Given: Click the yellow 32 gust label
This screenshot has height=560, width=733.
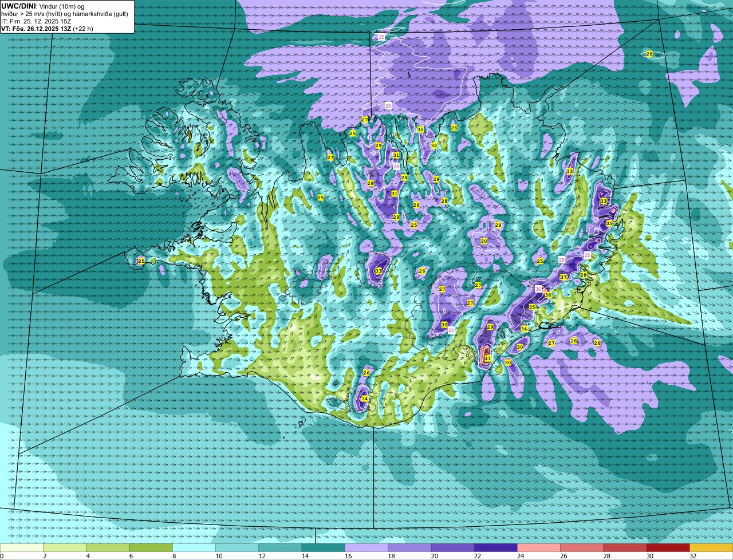Looking at the screenshot, I should tap(434, 145).
